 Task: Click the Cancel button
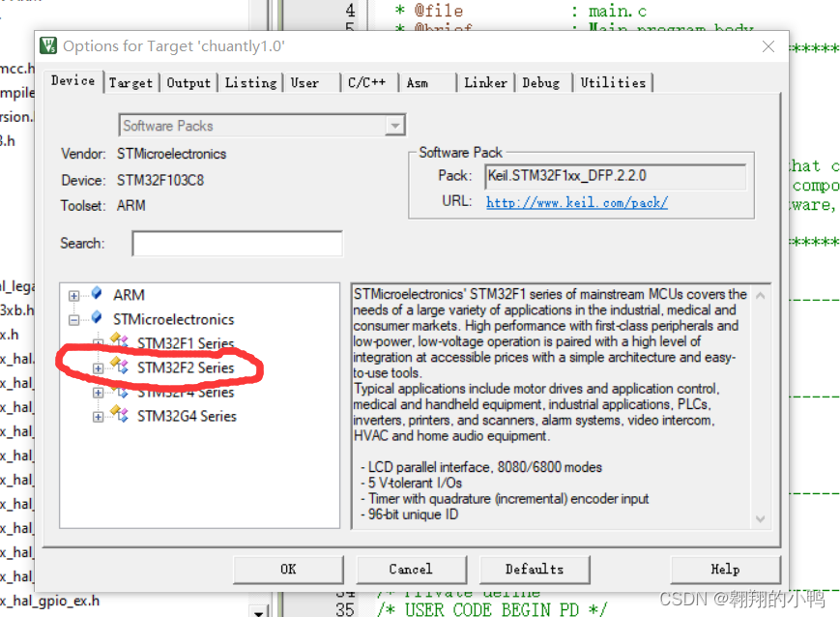411,570
